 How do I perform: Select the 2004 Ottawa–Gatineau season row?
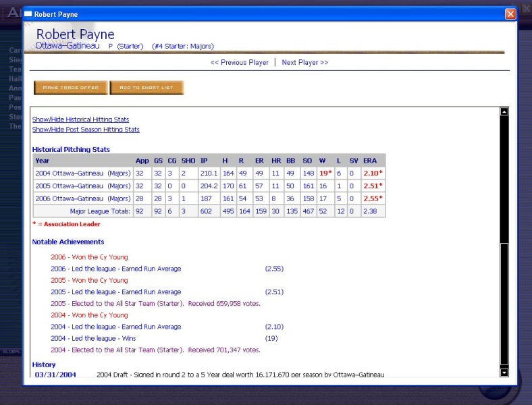(82, 173)
